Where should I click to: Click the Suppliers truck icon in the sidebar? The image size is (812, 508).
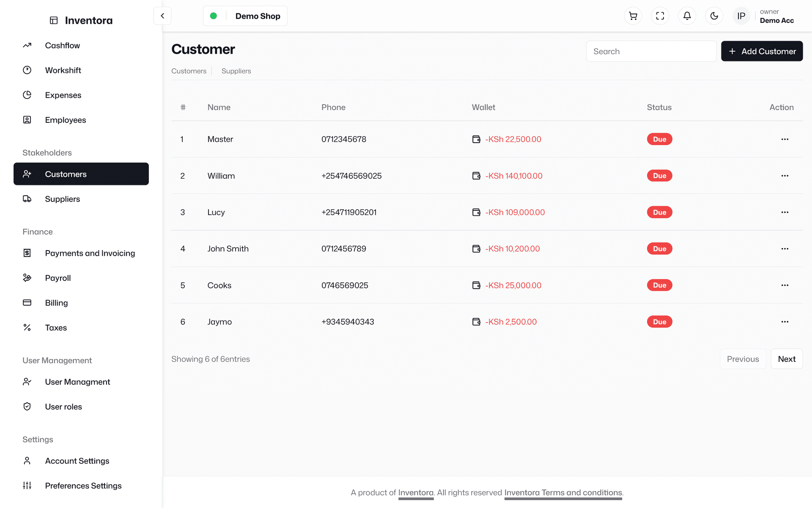pos(27,199)
